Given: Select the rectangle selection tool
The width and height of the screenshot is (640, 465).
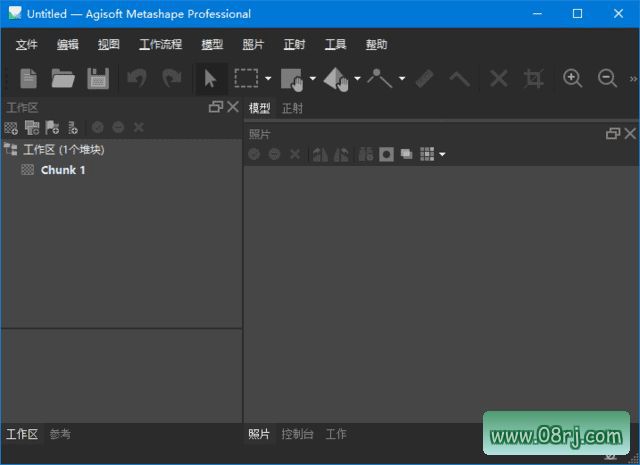Looking at the screenshot, I should pyautogui.click(x=246, y=78).
